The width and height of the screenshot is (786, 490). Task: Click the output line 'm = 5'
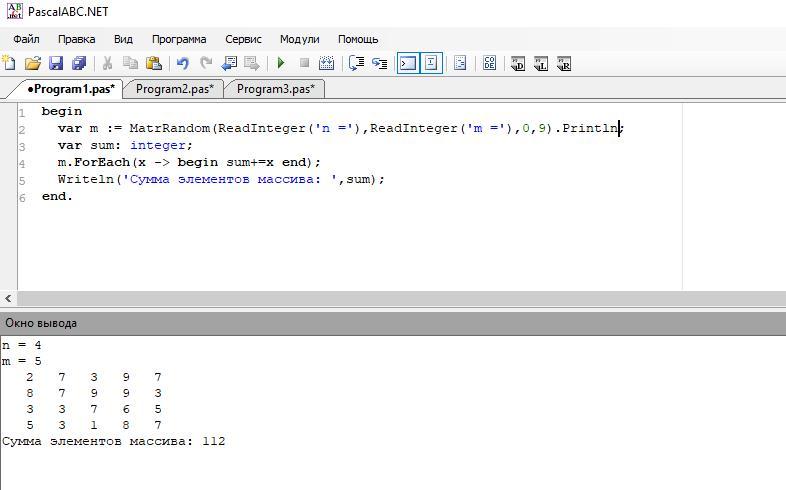(x=22, y=361)
